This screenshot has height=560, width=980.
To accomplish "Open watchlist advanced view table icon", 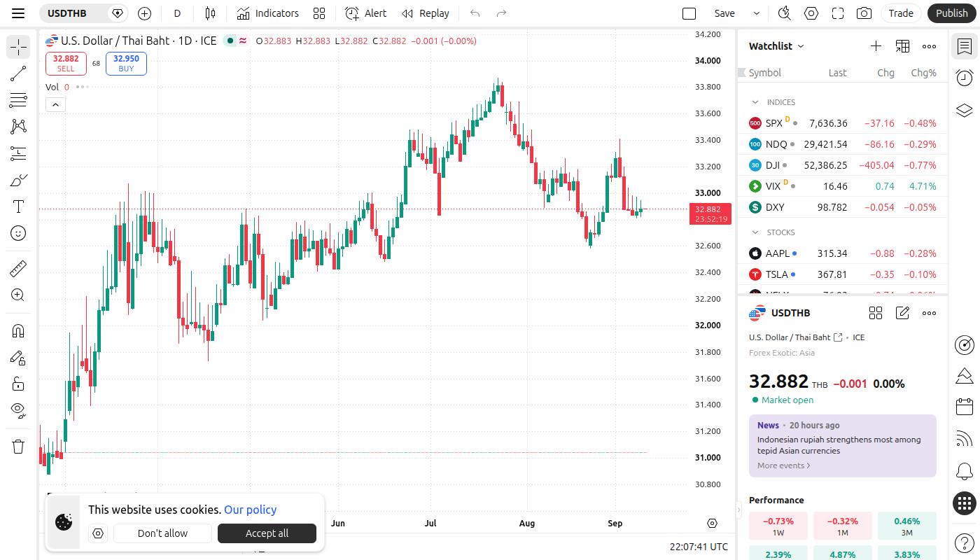I will pyautogui.click(x=902, y=46).
